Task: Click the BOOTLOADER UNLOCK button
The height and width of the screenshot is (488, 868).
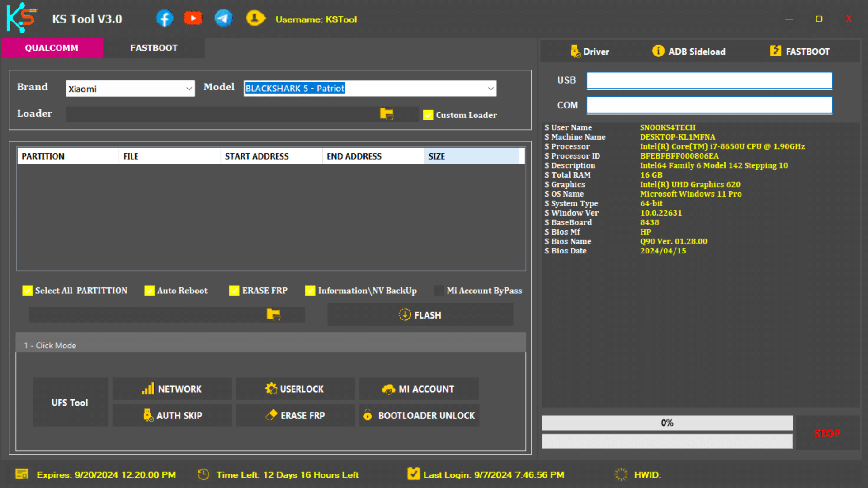Action: pos(419,415)
